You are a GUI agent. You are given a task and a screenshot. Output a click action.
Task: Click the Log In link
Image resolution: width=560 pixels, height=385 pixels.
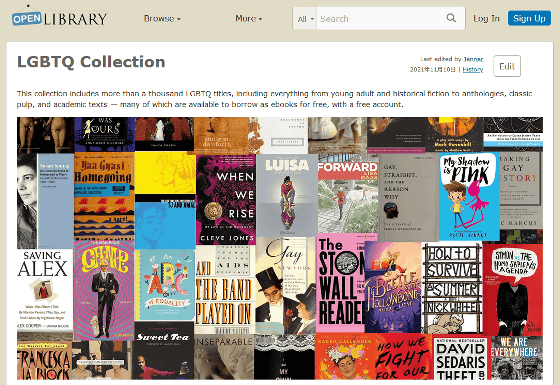[486, 19]
